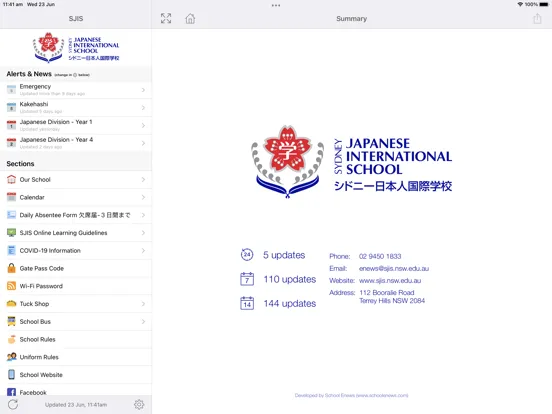
Task: Tap the 24-hour updates clock icon
Action: [247, 255]
